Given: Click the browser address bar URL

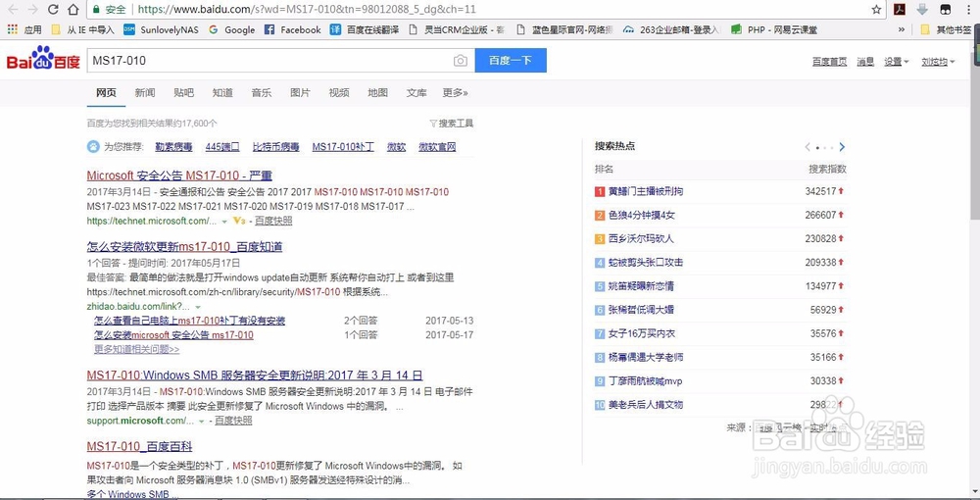Looking at the screenshot, I should [x=306, y=10].
